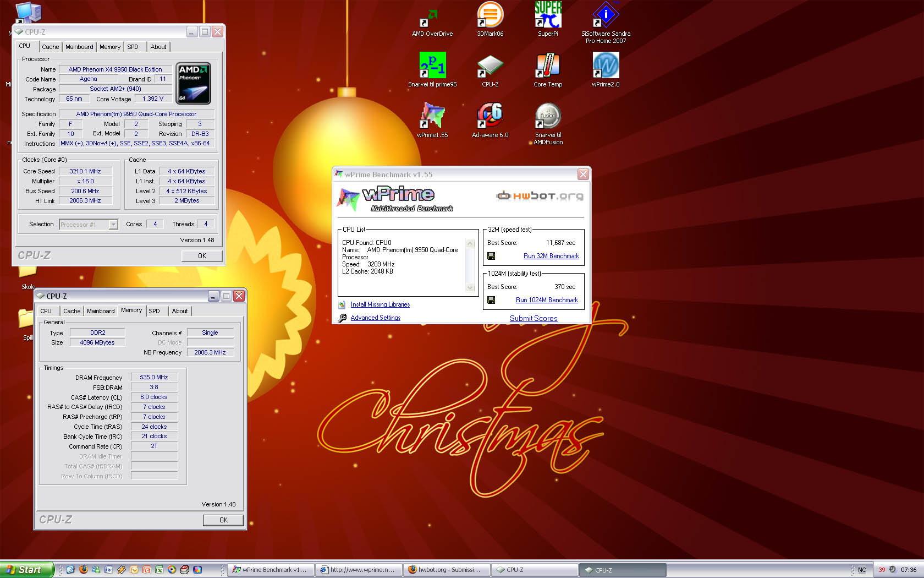The image size is (924, 578).
Task: Select the Skole desktop folder
Action: (x=28, y=278)
